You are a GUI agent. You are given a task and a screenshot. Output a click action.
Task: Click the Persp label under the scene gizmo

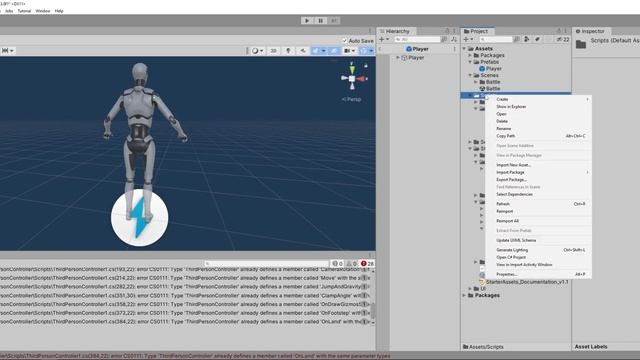(x=351, y=99)
